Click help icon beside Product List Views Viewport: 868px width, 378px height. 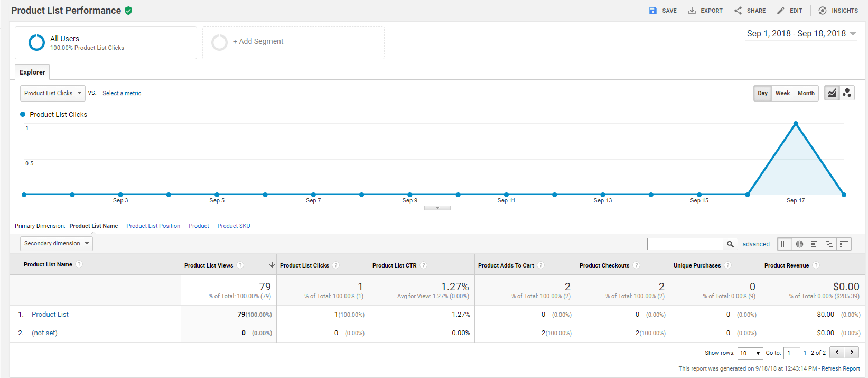pyautogui.click(x=240, y=265)
